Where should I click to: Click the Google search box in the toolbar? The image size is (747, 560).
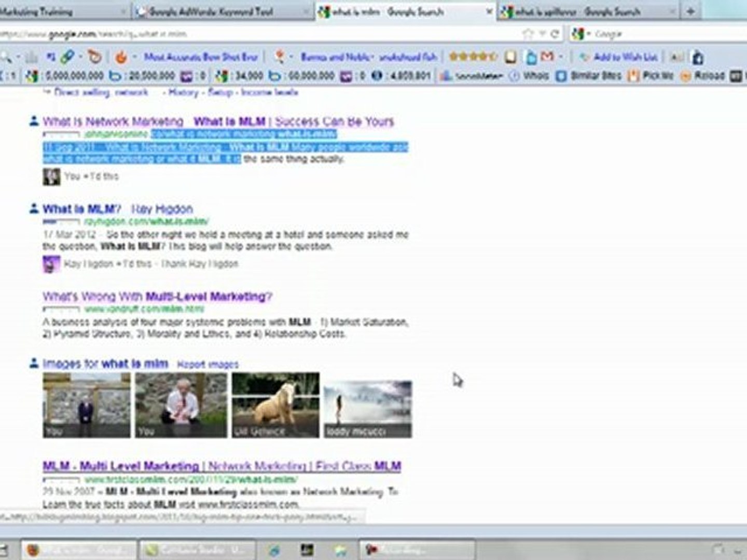tap(669, 34)
